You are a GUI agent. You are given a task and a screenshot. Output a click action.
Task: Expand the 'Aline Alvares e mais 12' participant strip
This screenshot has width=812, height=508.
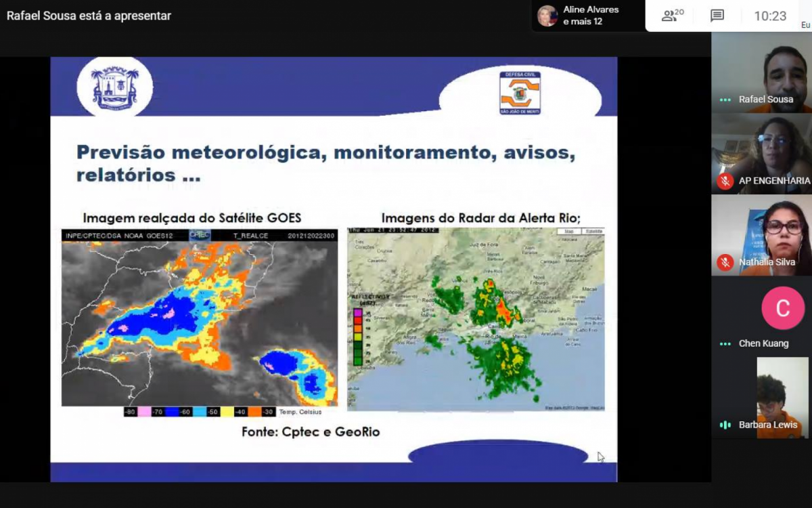[x=590, y=16]
